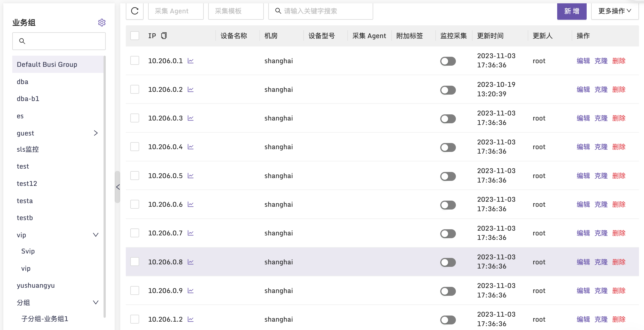Screen dimensions: 644x330
Task: Expand the guest business group
Action: (96, 133)
